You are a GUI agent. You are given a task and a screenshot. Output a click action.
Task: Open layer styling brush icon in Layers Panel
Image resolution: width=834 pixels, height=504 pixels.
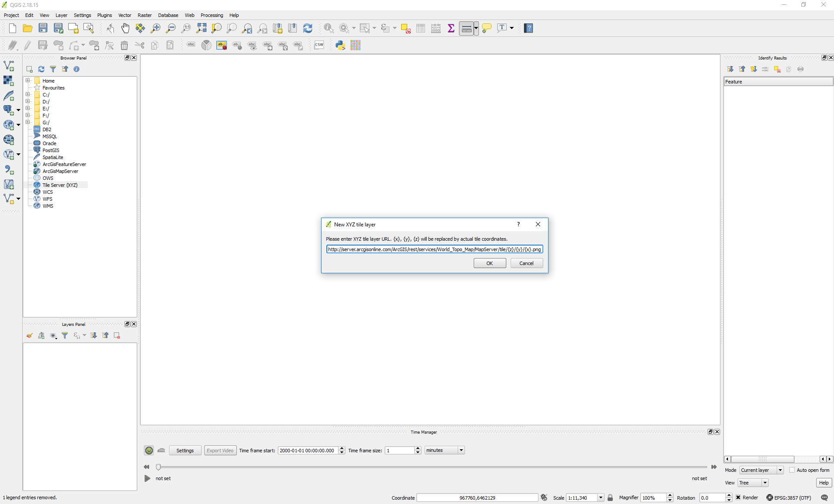click(x=30, y=335)
